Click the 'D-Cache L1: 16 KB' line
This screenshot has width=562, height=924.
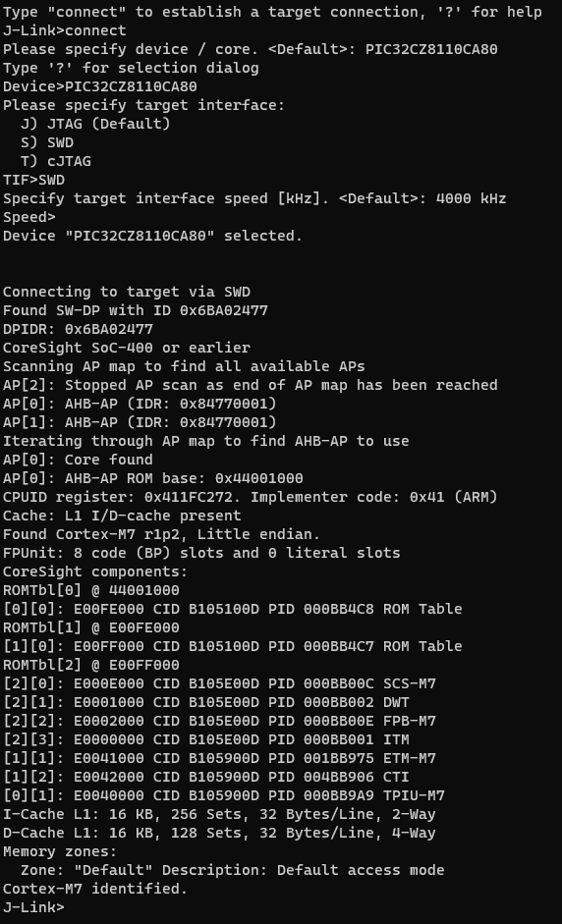click(x=219, y=834)
